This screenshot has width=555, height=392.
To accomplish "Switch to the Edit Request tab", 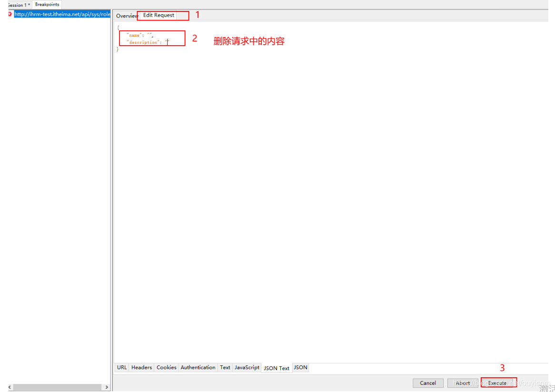I will pos(159,15).
